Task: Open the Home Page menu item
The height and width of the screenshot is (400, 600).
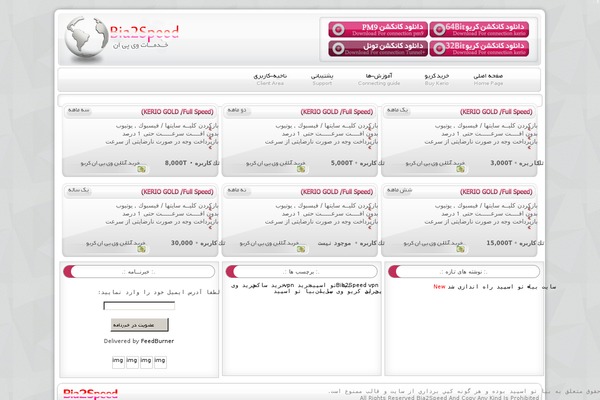Action: [x=488, y=79]
